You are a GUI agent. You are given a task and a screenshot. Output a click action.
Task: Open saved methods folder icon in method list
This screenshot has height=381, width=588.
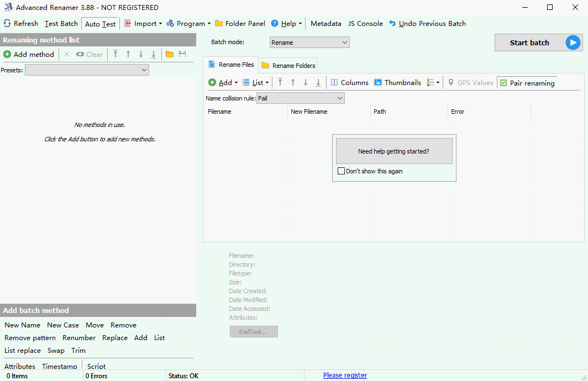tap(170, 54)
